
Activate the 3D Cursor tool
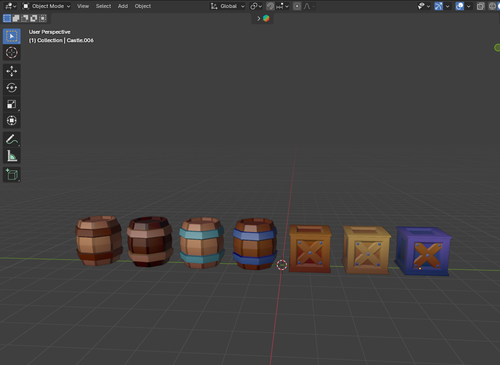[x=12, y=52]
